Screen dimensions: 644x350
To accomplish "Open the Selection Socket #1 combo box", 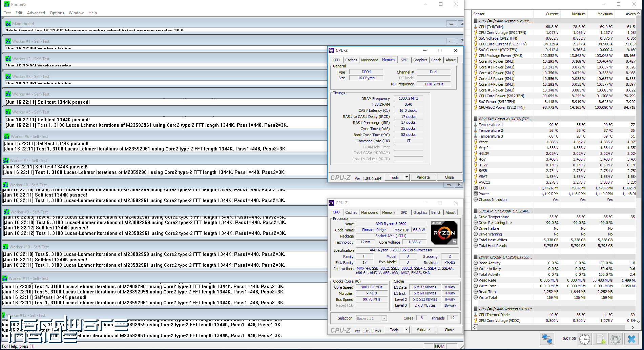I will tap(371, 318).
